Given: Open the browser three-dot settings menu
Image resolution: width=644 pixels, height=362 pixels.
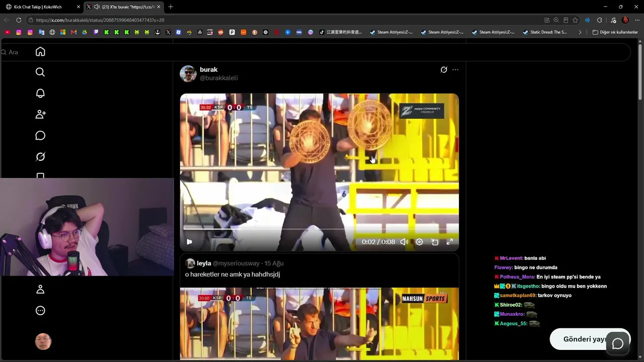Looking at the screenshot, I should click(x=637, y=20).
